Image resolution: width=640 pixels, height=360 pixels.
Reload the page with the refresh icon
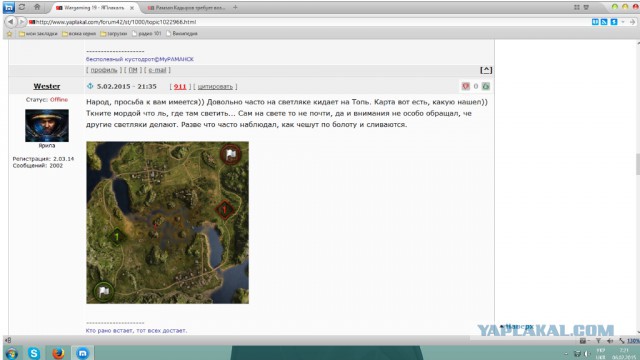pyautogui.click(x=22, y=7)
